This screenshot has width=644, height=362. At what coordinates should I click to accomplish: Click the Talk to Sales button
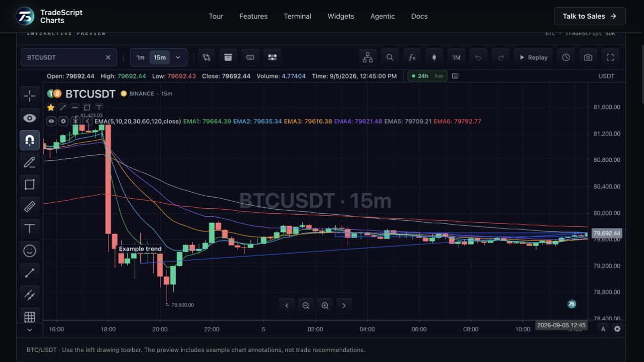pos(589,16)
